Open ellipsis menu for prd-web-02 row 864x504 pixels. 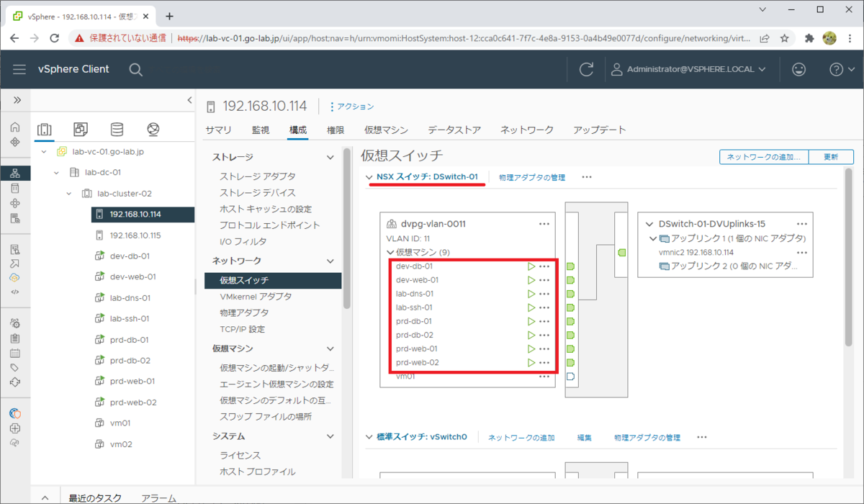click(544, 363)
